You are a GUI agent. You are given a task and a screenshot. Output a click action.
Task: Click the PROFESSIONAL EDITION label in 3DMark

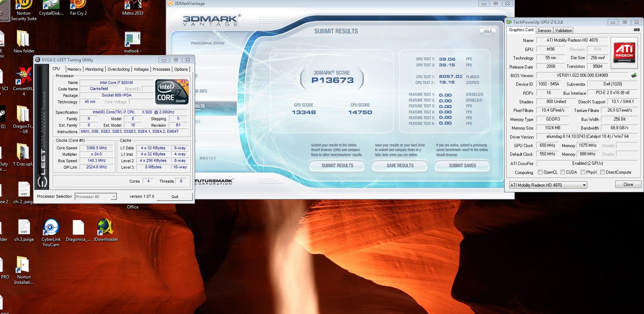[x=208, y=43]
